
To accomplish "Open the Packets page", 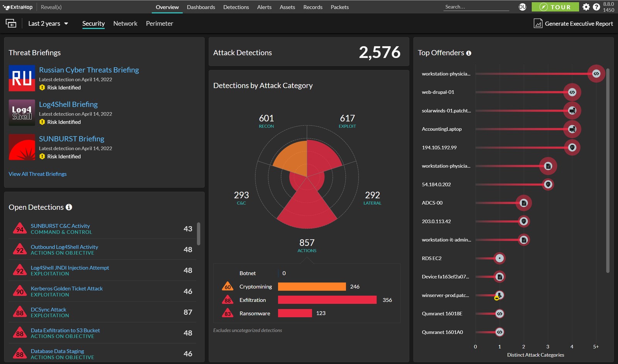I will pos(340,7).
